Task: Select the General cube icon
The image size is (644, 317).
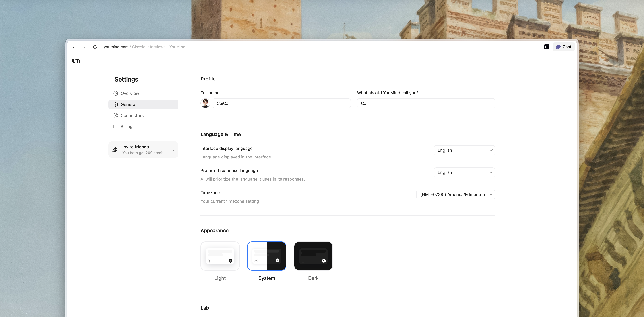Action: pos(116,104)
